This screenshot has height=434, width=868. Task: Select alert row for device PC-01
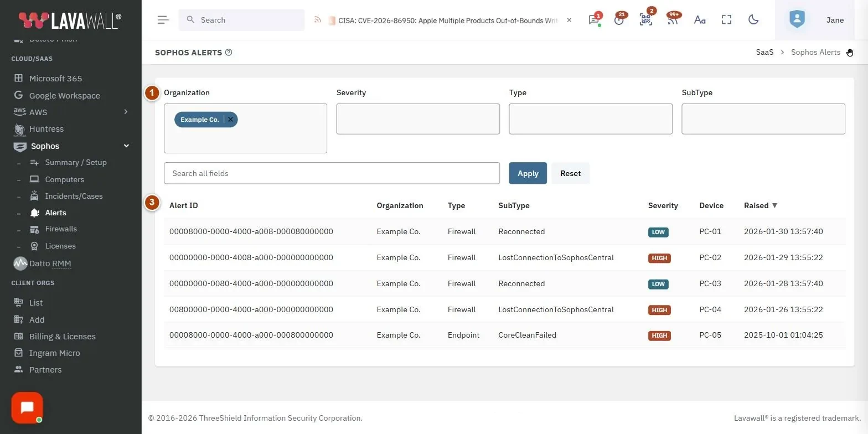505,231
